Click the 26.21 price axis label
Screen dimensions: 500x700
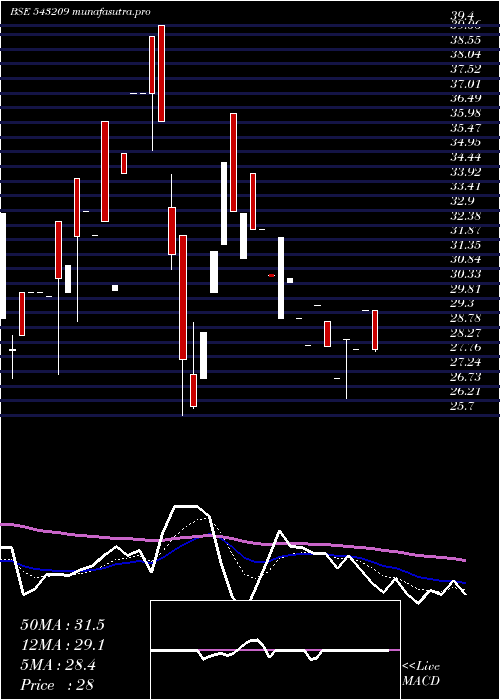(465, 392)
